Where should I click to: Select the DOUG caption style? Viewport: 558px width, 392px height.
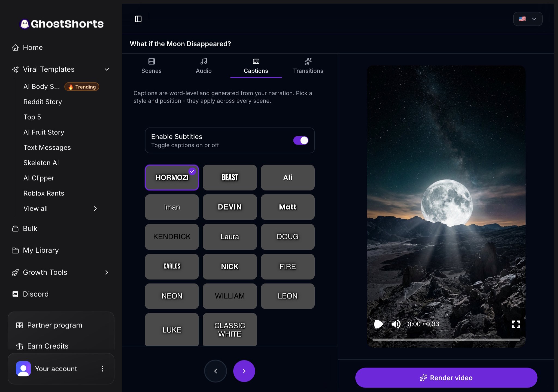coord(288,237)
